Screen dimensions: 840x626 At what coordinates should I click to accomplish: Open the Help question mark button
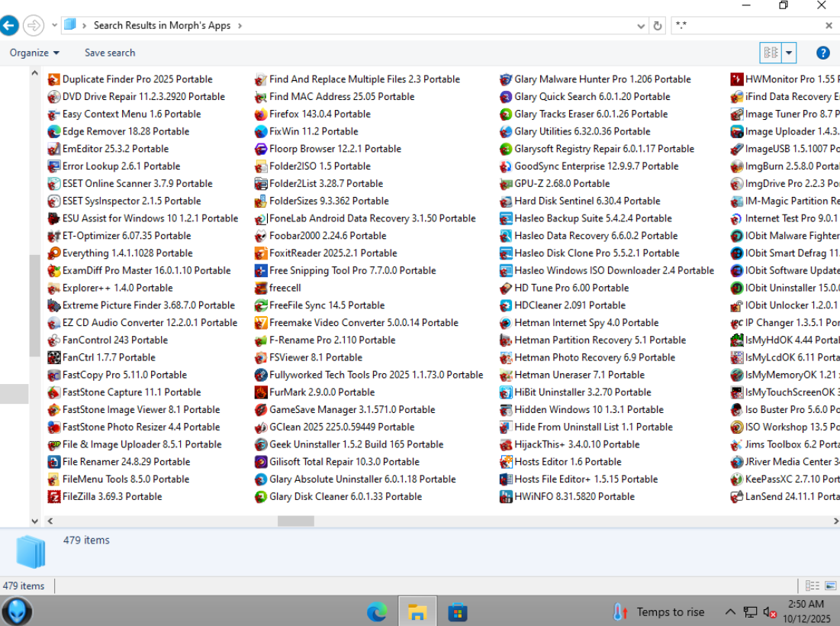point(823,53)
